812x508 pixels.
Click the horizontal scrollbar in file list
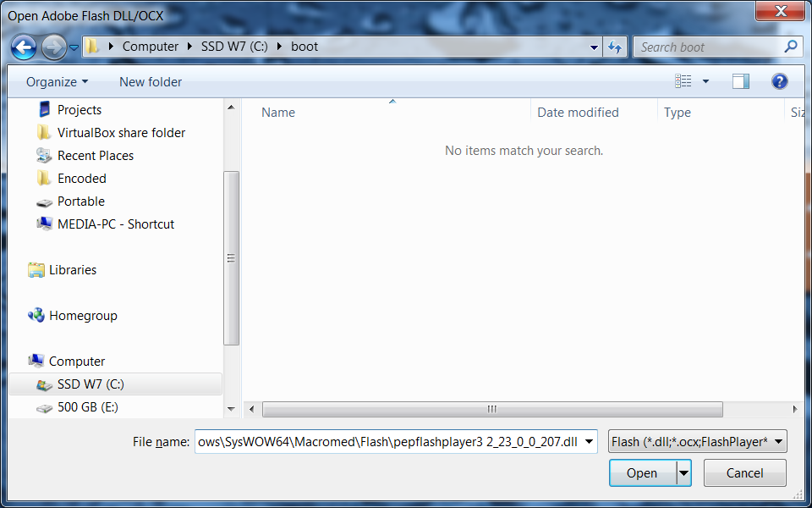pos(492,409)
